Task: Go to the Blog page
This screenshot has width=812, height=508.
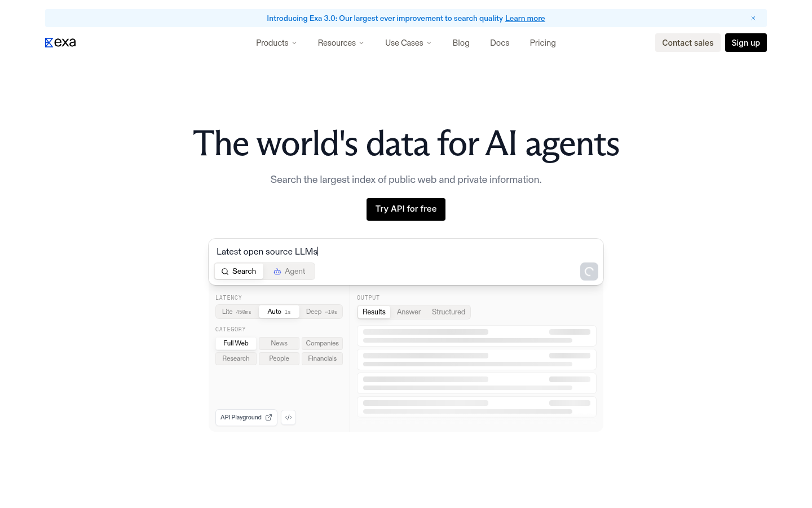Action: point(461,43)
